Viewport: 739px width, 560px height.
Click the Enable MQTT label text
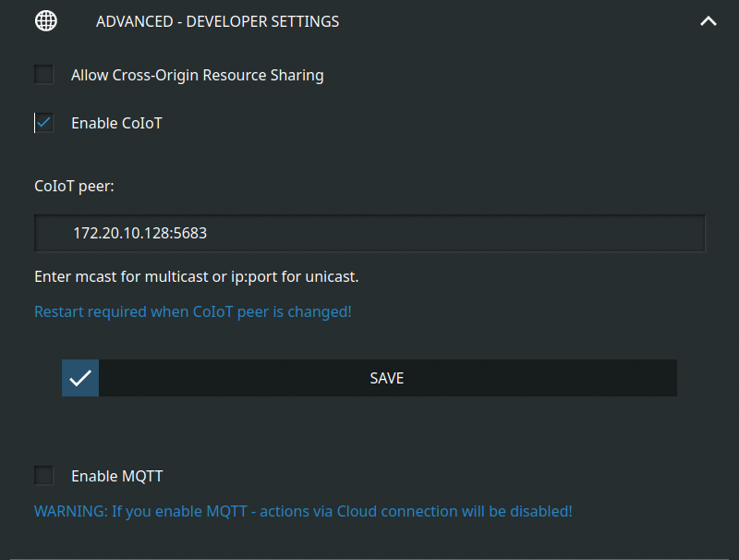[116, 477]
